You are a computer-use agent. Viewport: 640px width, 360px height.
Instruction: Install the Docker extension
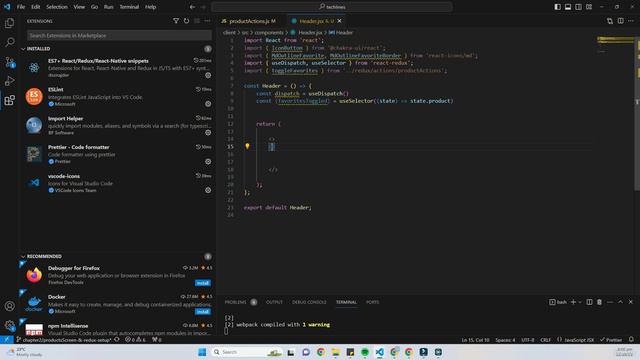click(x=203, y=311)
